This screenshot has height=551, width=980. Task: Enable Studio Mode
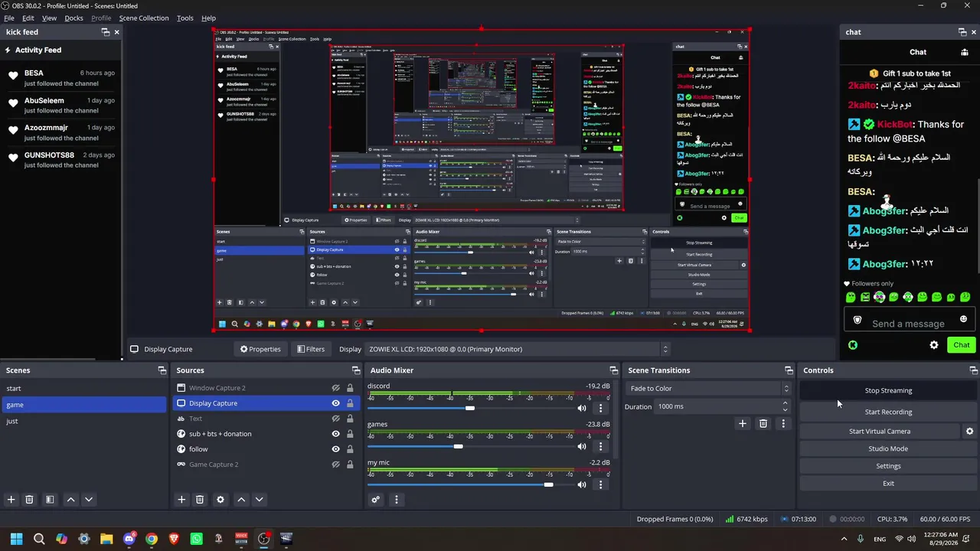point(888,448)
